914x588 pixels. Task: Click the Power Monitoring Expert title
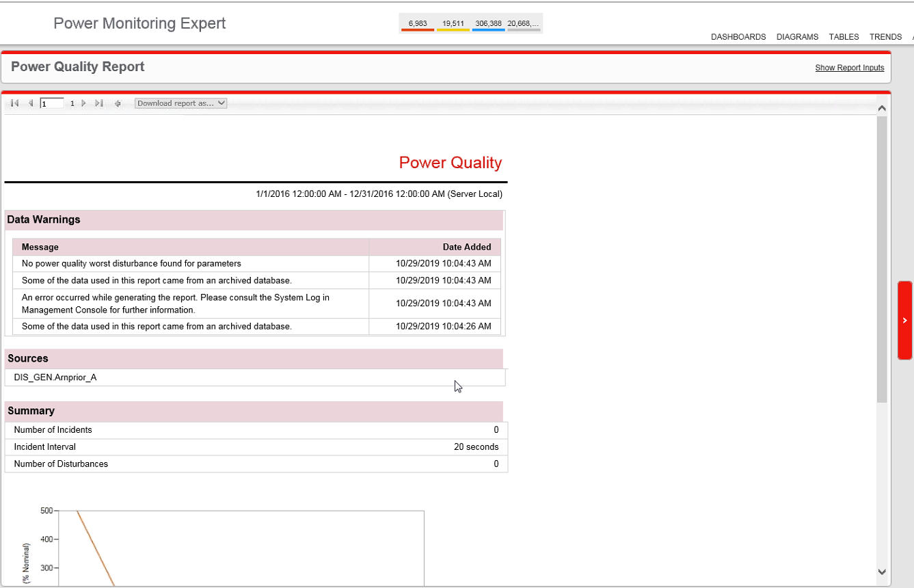click(x=139, y=23)
